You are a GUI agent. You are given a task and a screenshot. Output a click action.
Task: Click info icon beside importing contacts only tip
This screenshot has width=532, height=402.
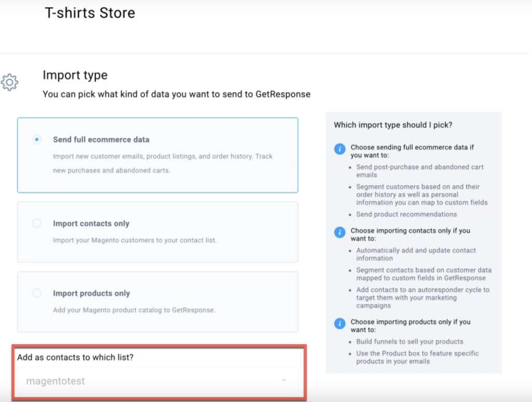(340, 232)
